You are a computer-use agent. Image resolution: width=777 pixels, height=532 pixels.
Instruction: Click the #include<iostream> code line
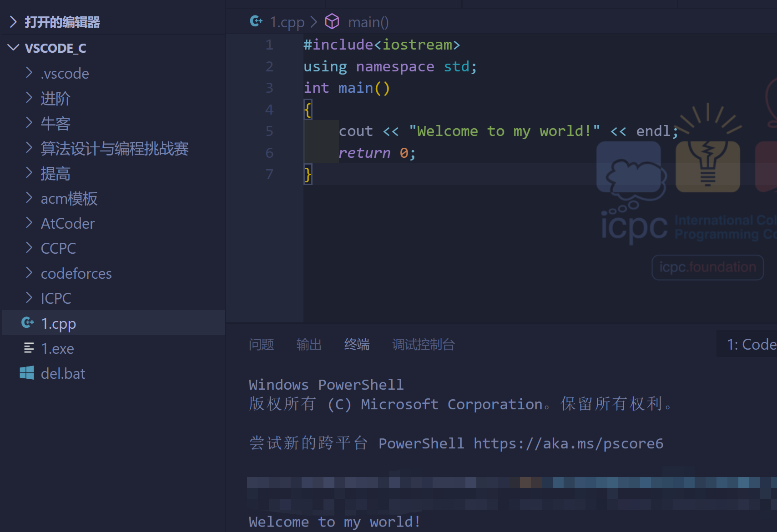[382, 45]
